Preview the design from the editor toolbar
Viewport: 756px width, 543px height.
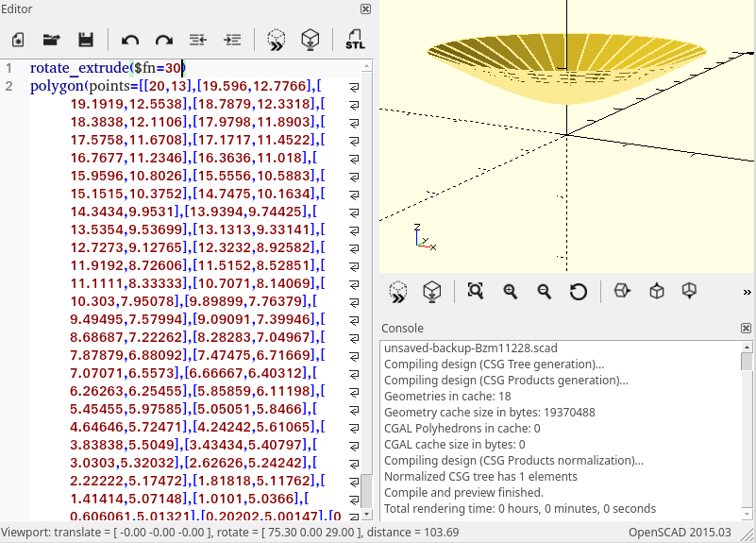pyautogui.click(x=277, y=40)
